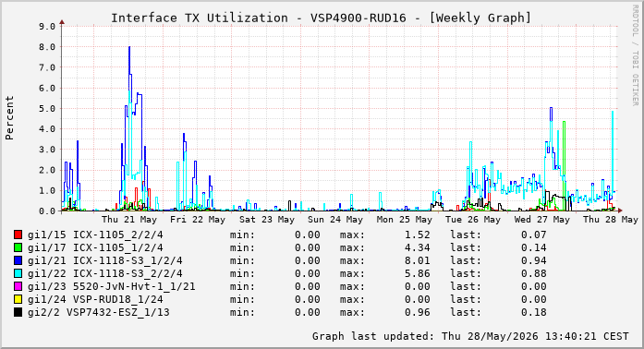Click the magenta gi1/23 legend color swatch
Image resolution: width=644 pixels, height=349 pixels.
18,286
